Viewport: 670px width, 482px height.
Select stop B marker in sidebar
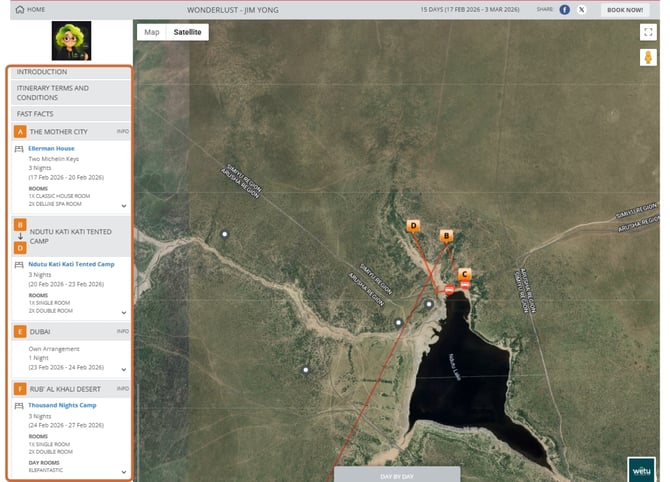coord(20,225)
